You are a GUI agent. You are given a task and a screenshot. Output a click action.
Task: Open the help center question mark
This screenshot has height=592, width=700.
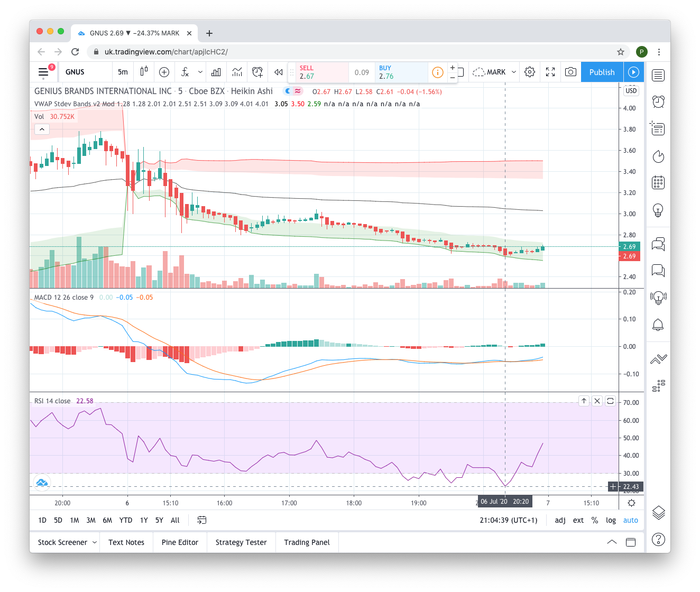pyautogui.click(x=658, y=539)
